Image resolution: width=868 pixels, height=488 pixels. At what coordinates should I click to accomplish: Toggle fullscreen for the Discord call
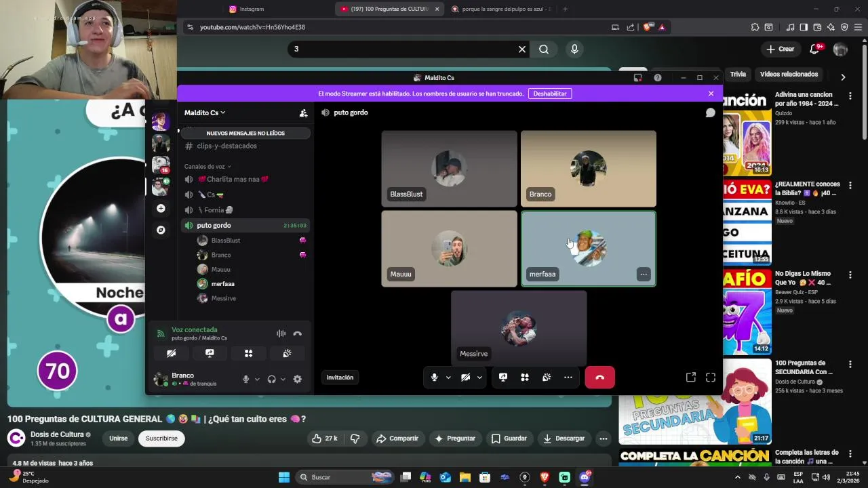click(711, 378)
